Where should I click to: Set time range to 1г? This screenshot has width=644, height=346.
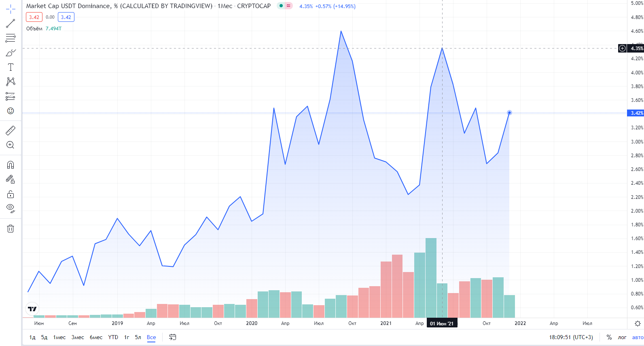[127, 337]
